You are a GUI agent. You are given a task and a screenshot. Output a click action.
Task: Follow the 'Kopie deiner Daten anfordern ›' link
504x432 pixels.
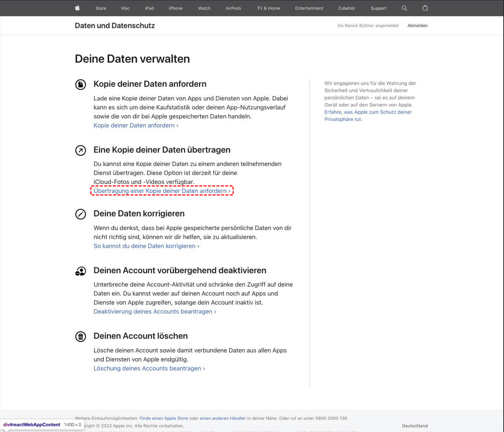[x=136, y=126]
